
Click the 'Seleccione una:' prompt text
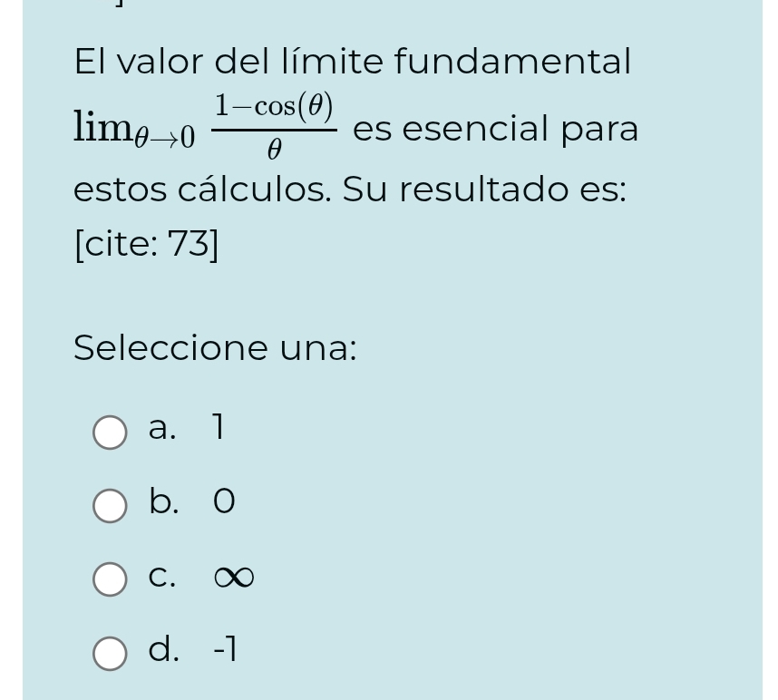click(x=215, y=347)
